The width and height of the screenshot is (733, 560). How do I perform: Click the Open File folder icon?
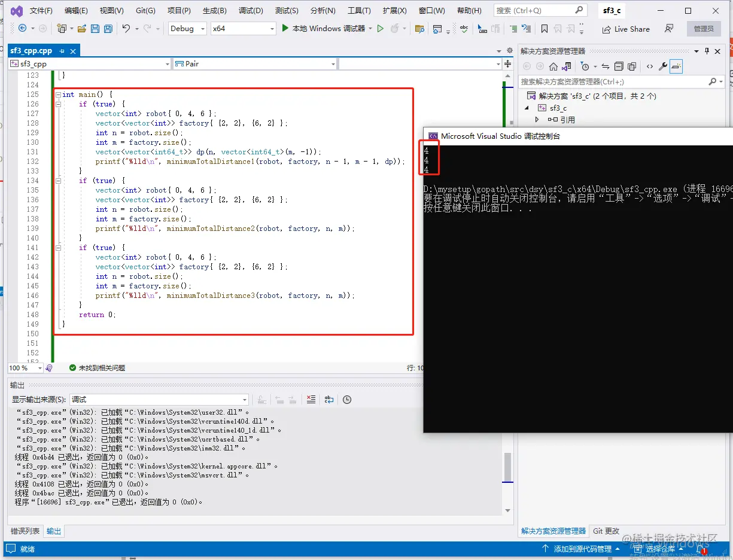click(x=82, y=28)
